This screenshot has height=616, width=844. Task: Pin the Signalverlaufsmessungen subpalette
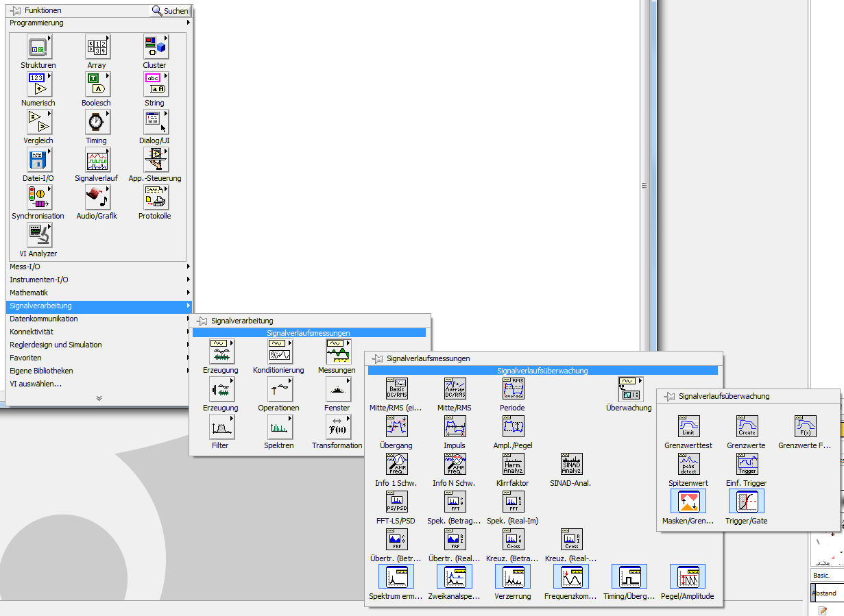coord(377,358)
